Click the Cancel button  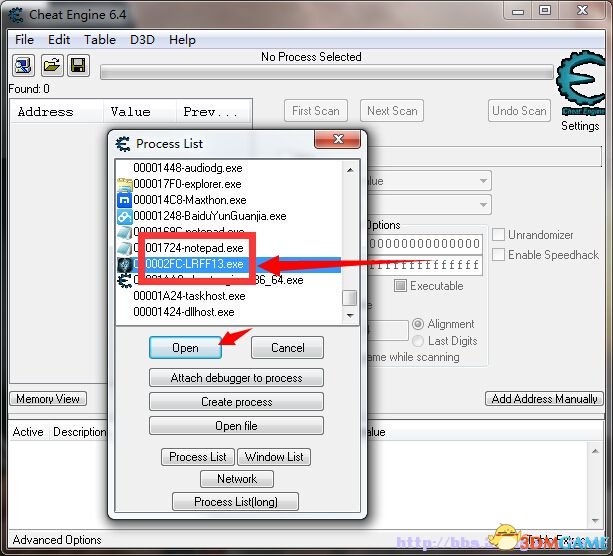(x=288, y=348)
